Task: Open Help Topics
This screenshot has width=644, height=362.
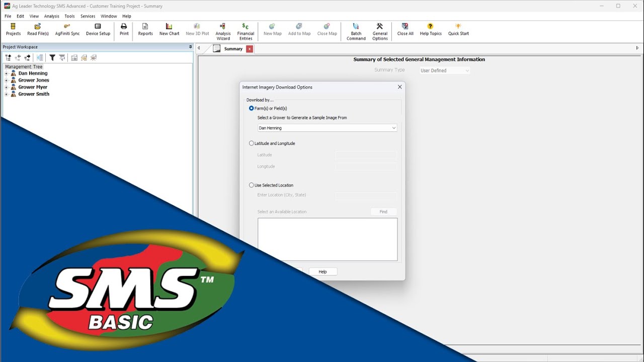Action: (431, 30)
